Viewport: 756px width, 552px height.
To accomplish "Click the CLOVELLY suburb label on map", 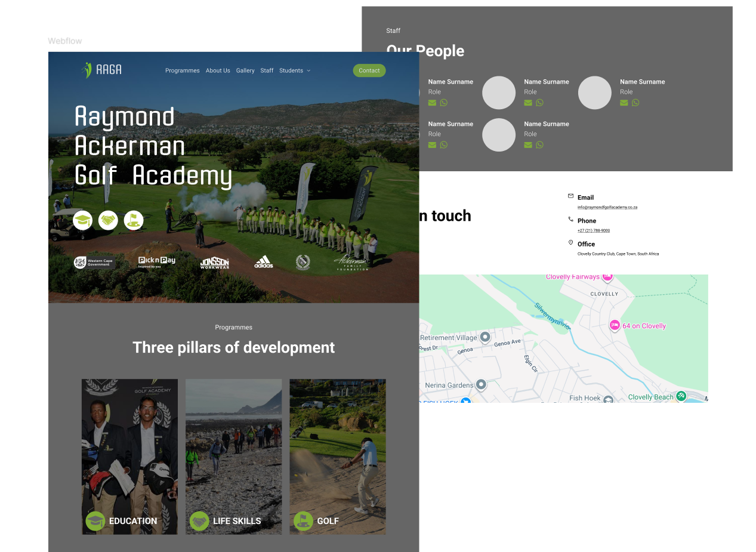I will [604, 294].
